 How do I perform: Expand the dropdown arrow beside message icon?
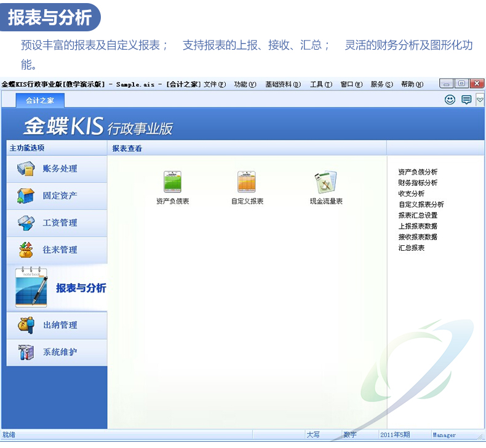(480, 100)
